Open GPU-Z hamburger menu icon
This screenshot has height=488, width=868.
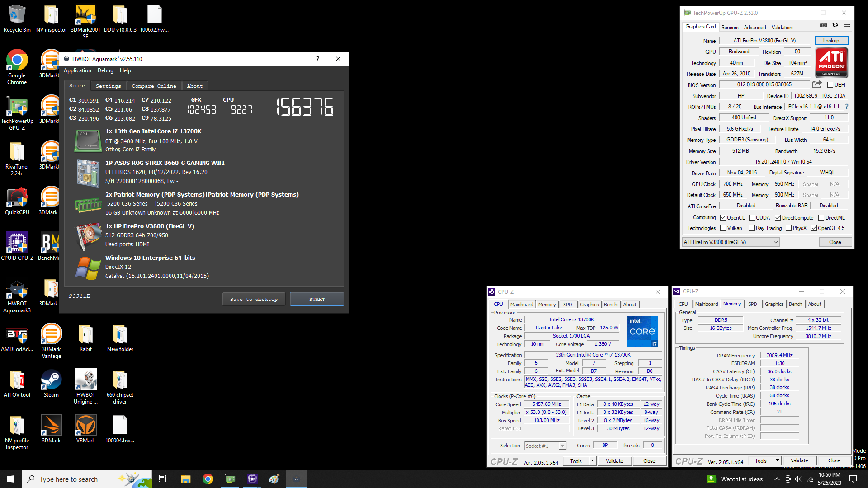(847, 25)
